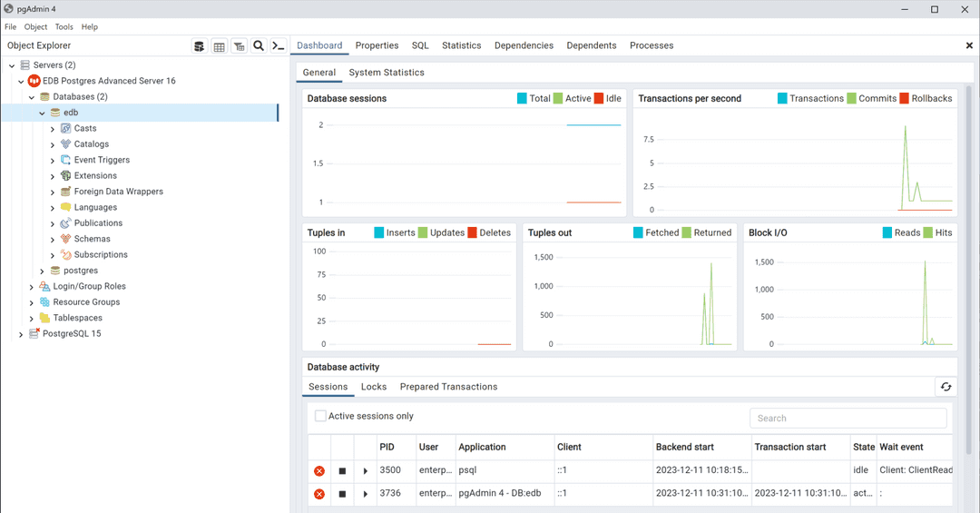Screen dimensions: 980x513
Task: Expand the Schemas tree node
Action: 53,240
